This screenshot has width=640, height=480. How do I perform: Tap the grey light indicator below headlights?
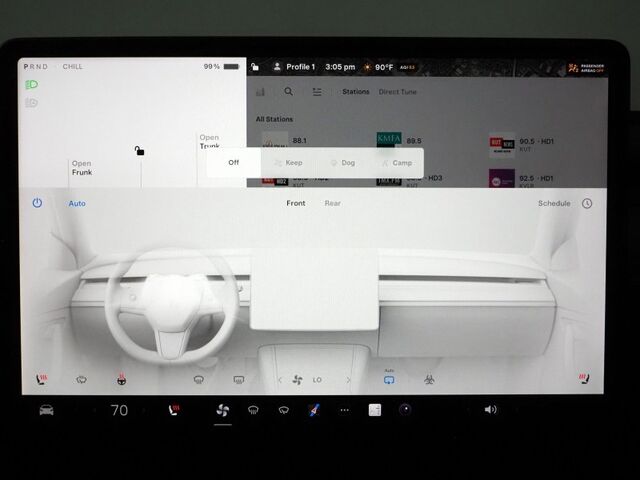[31, 102]
